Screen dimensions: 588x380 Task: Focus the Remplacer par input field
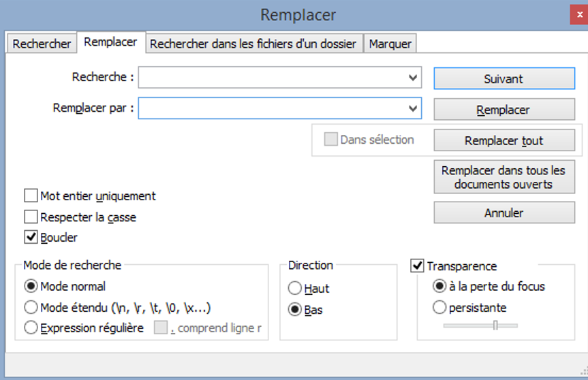tap(273, 108)
